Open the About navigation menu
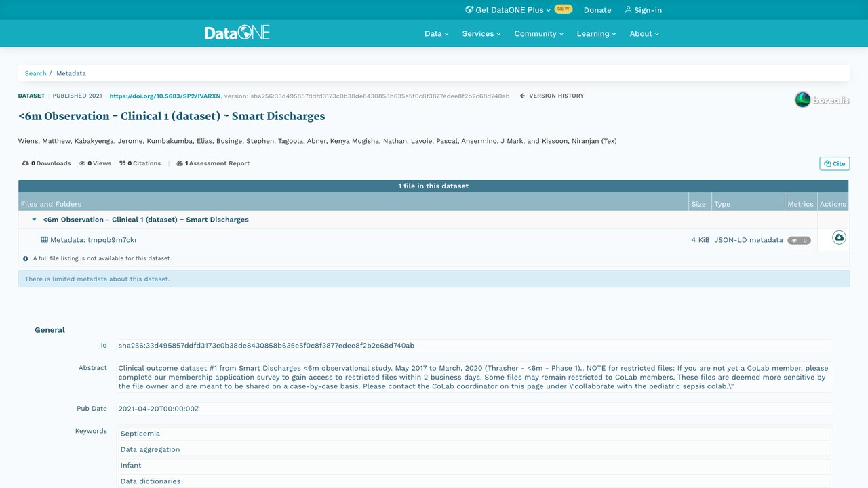Viewport: 868px width, 488px height. [644, 33]
